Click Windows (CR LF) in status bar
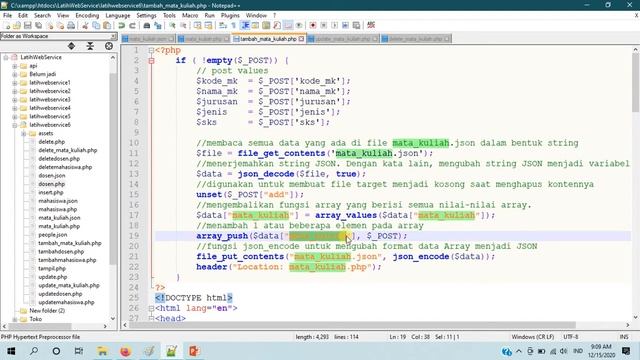 tap(533, 337)
